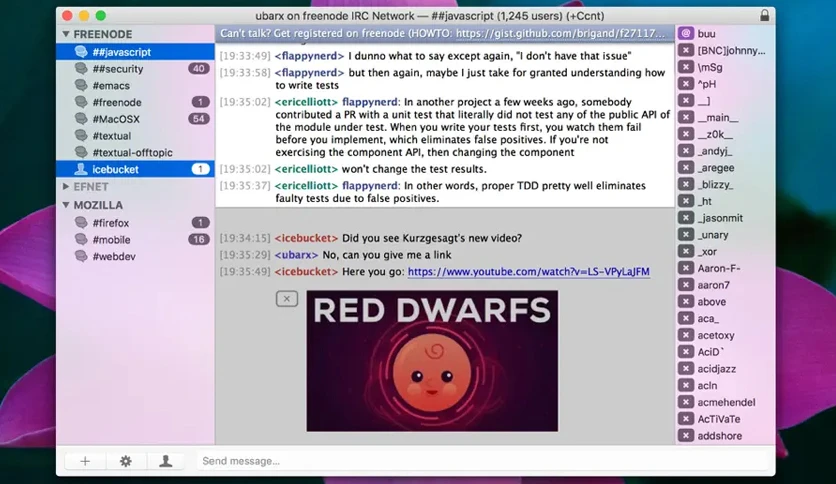Open the icebucket private conversation
The width and height of the screenshot is (836, 484).
(135, 169)
